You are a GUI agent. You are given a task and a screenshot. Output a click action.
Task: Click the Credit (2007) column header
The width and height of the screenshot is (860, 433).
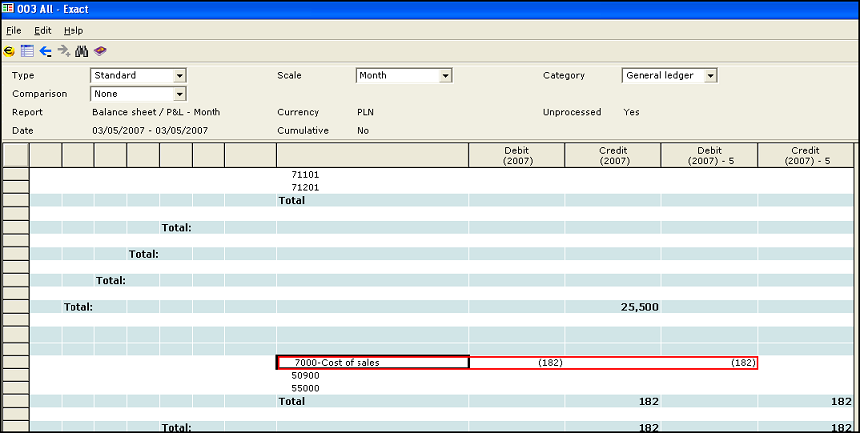pos(613,155)
